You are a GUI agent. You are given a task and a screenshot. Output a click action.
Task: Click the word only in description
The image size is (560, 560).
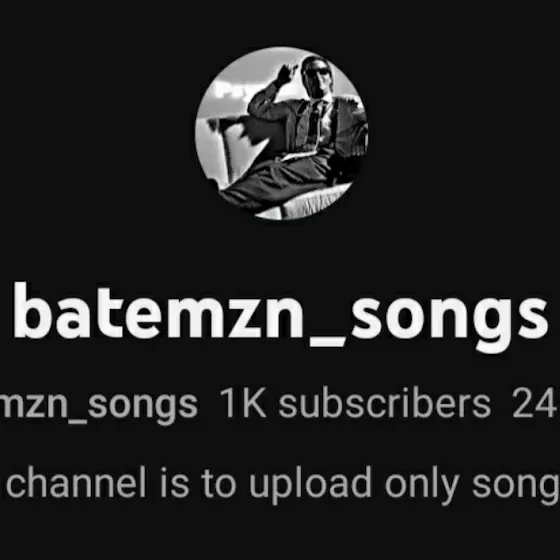422,485
